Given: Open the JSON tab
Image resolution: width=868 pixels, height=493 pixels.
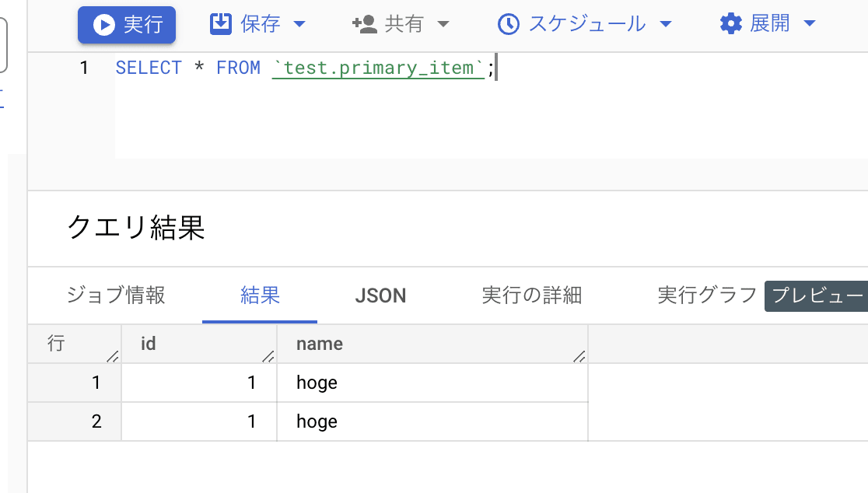Looking at the screenshot, I should coord(380,295).
